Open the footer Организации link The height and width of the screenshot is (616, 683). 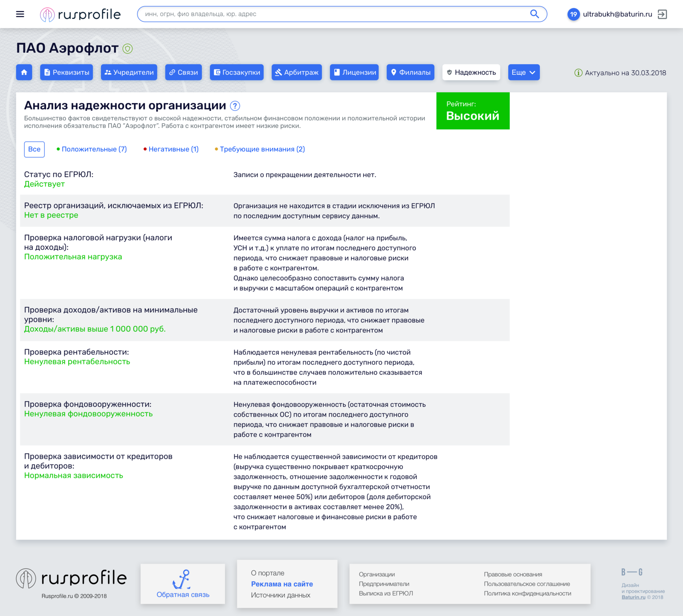[x=377, y=575]
